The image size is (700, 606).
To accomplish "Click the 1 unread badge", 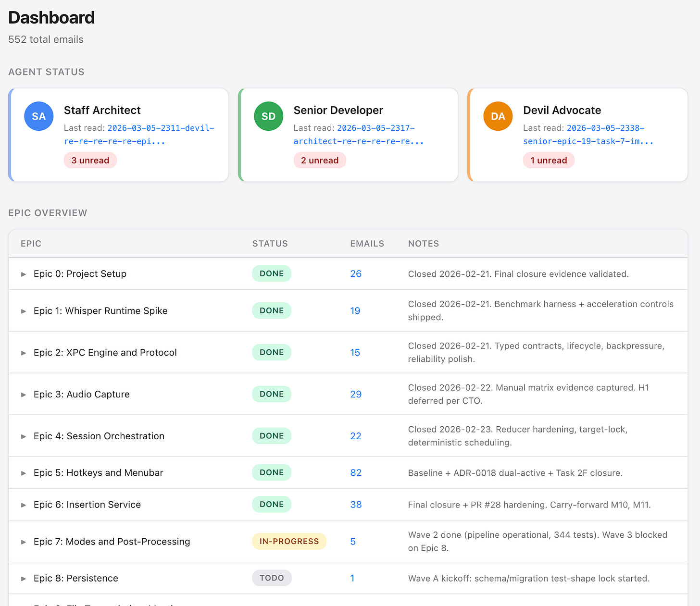I will 549,161.
